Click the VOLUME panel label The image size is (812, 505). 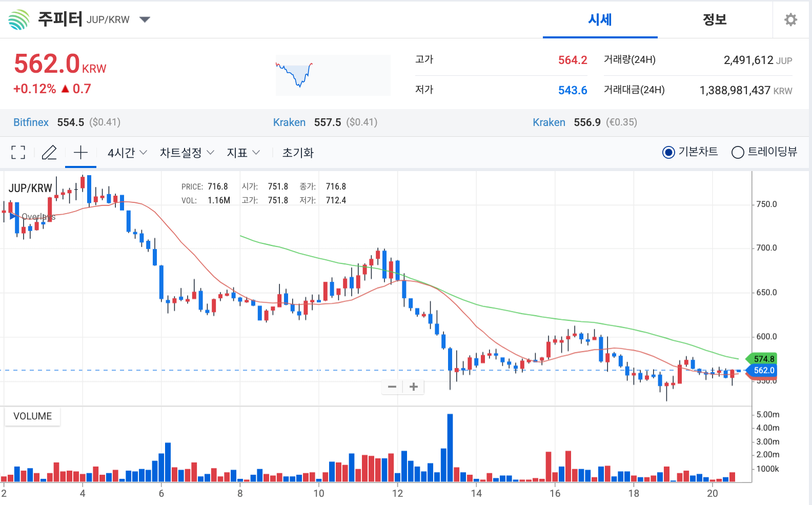(32, 416)
